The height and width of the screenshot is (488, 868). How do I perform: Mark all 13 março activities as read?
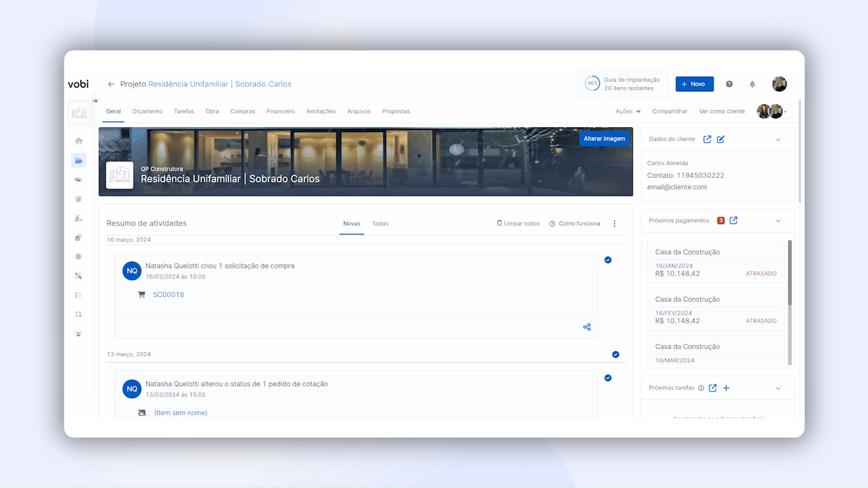click(x=616, y=355)
